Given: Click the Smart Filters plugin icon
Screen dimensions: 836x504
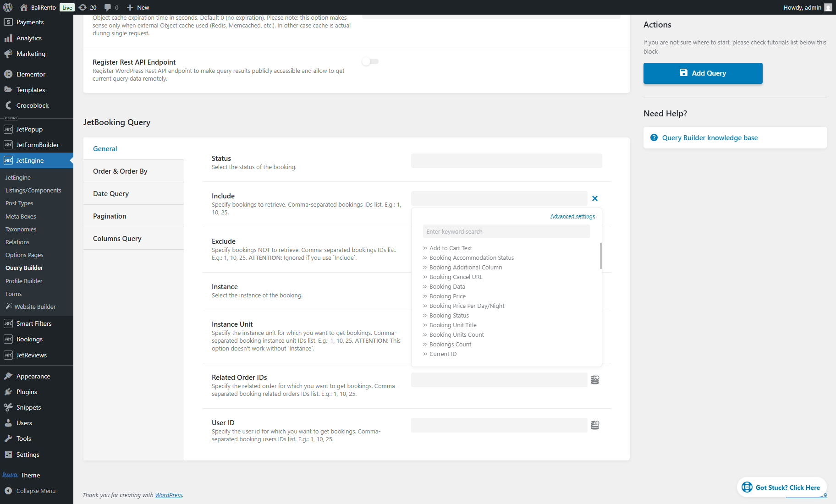Looking at the screenshot, I should coord(8,323).
